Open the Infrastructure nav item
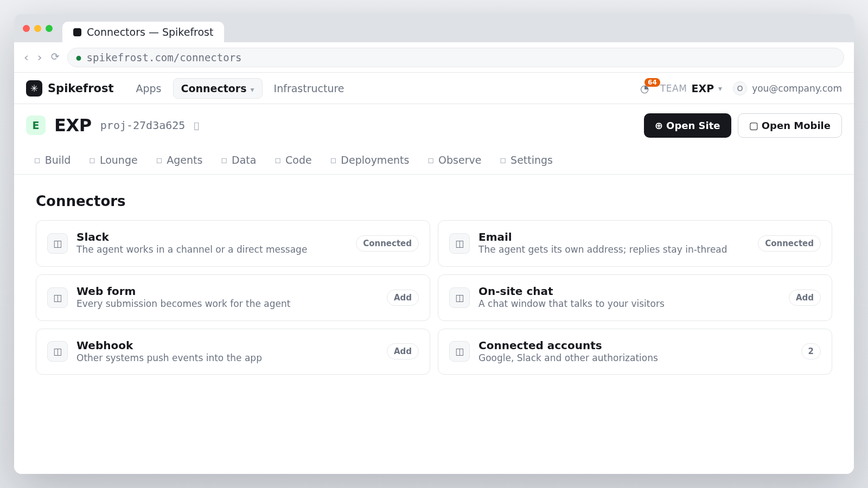868x488 pixels. click(309, 88)
